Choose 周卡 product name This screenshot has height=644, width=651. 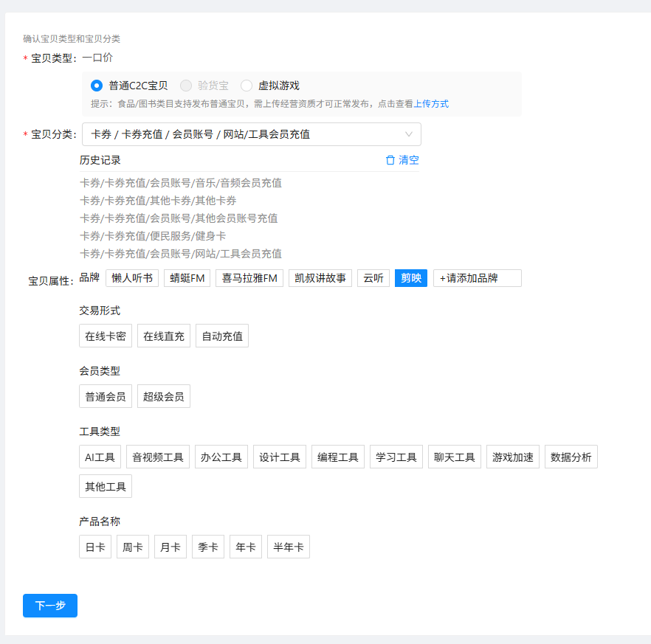pyautogui.click(x=133, y=547)
